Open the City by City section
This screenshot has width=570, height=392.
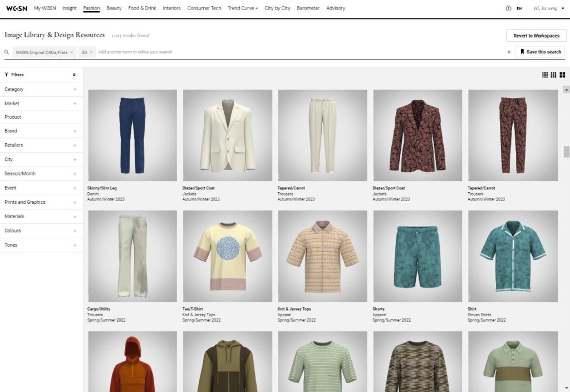point(277,8)
